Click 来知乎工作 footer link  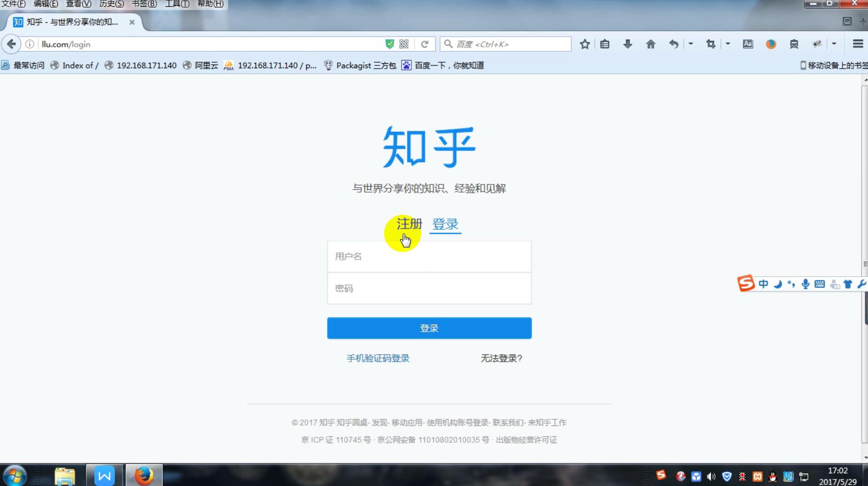pyautogui.click(x=547, y=423)
